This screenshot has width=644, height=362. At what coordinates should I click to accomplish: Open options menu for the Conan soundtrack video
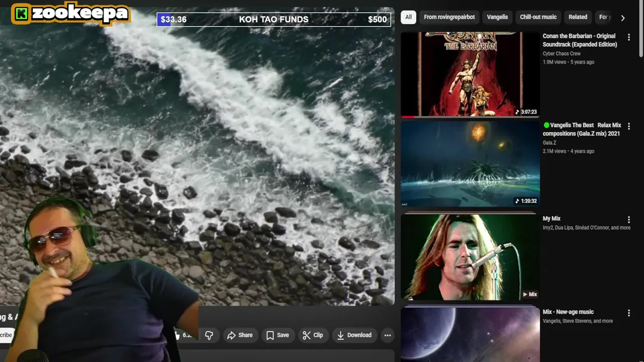click(x=628, y=37)
